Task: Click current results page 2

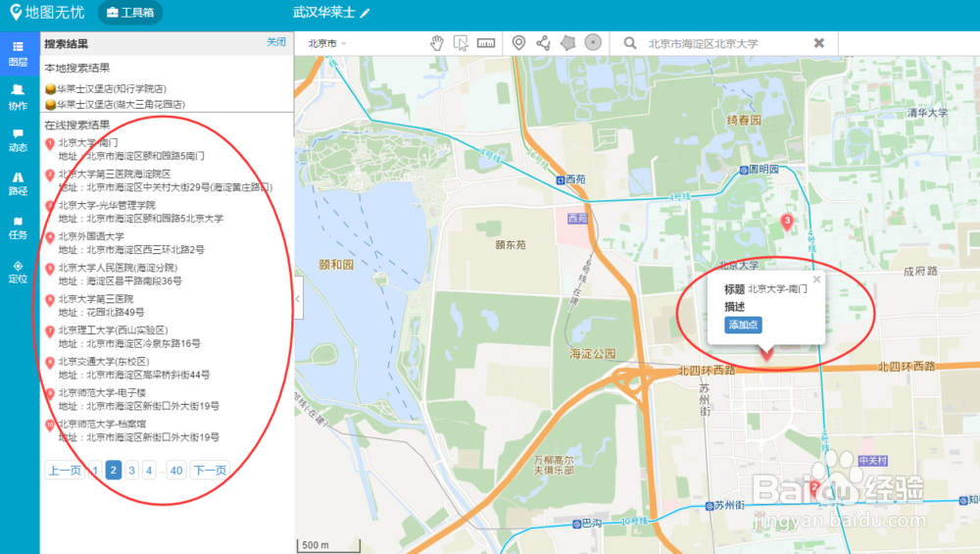Action: click(x=113, y=471)
